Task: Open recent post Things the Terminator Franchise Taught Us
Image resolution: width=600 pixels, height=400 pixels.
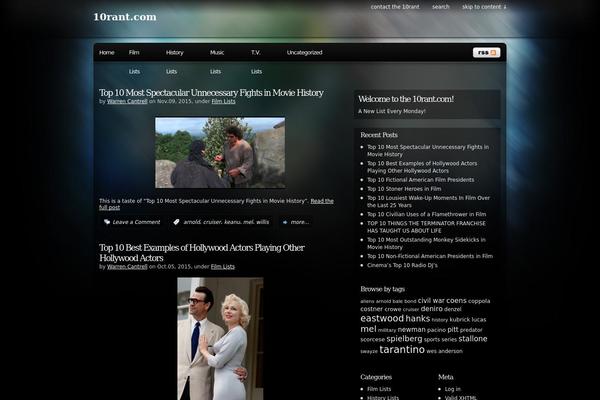Action: pyautogui.click(x=426, y=227)
